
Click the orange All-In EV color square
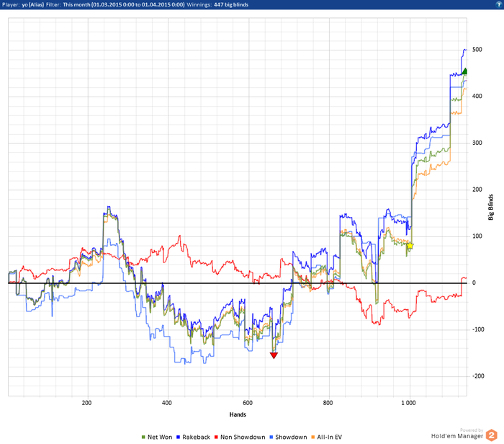click(x=313, y=438)
